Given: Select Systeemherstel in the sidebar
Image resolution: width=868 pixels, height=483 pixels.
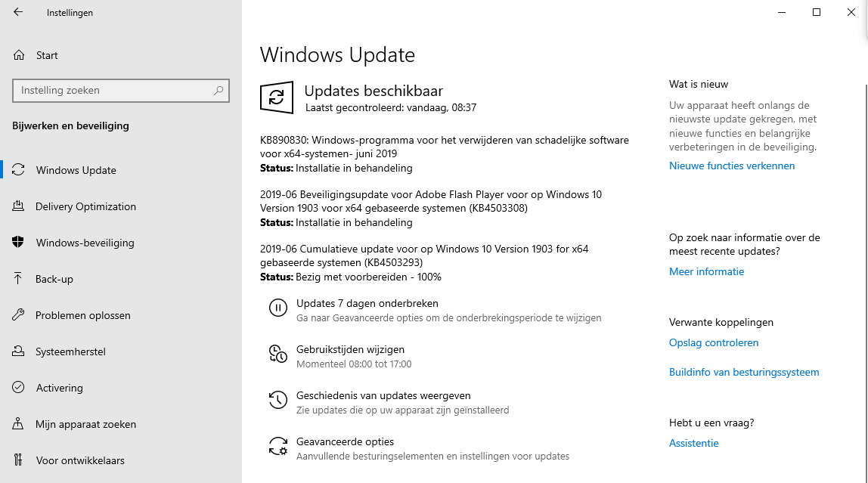Looking at the screenshot, I should 70,351.
